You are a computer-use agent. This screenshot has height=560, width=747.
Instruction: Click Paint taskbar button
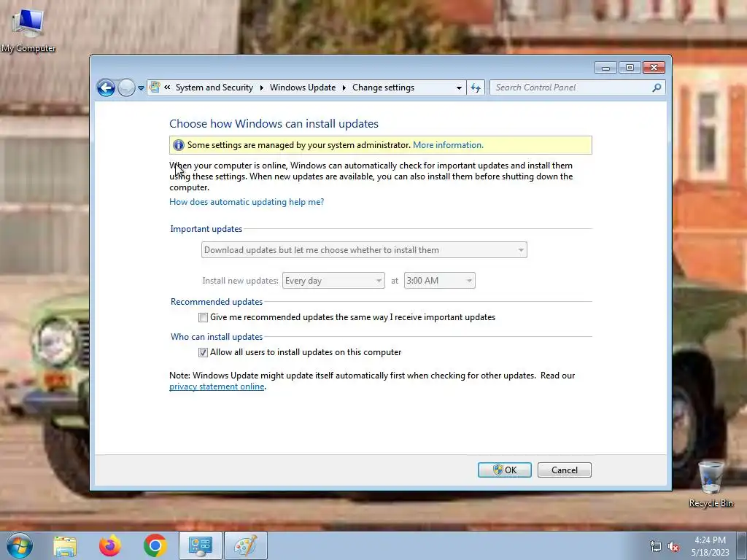(x=245, y=545)
